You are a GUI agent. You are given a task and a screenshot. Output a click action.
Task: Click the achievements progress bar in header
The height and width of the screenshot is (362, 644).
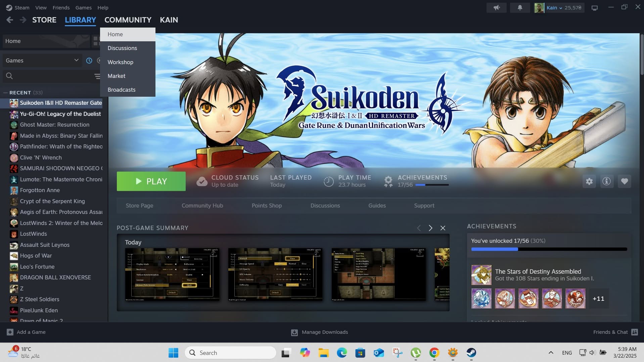[432, 185]
